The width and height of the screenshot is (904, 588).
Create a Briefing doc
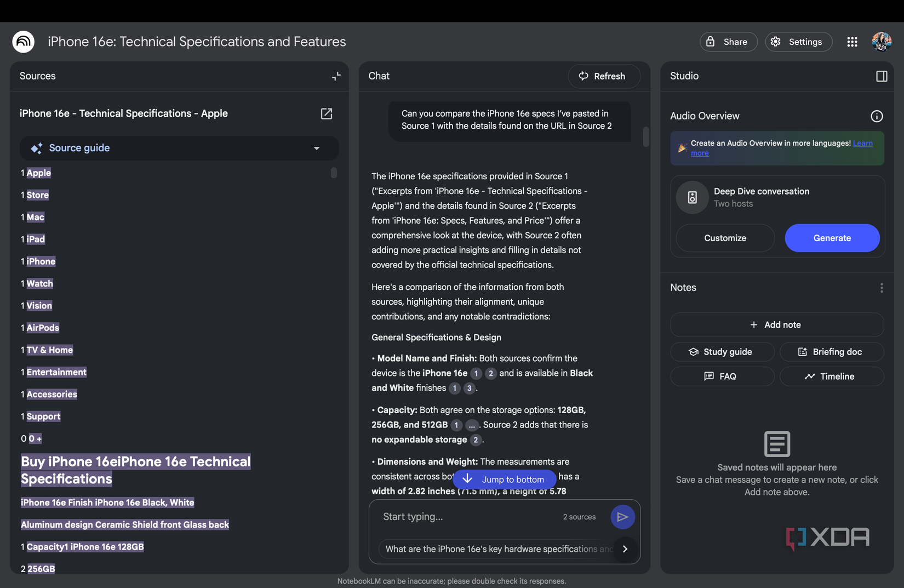pyautogui.click(x=831, y=352)
